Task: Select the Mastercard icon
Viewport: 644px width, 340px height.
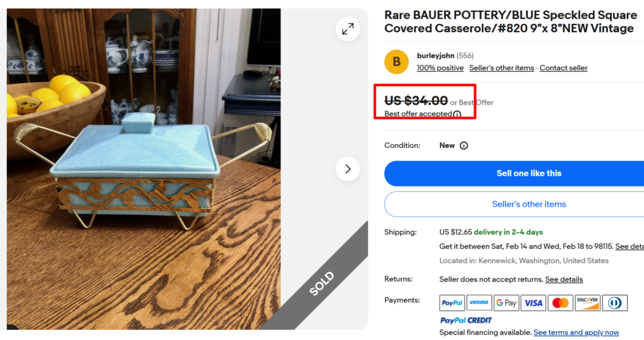Action: (560, 303)
